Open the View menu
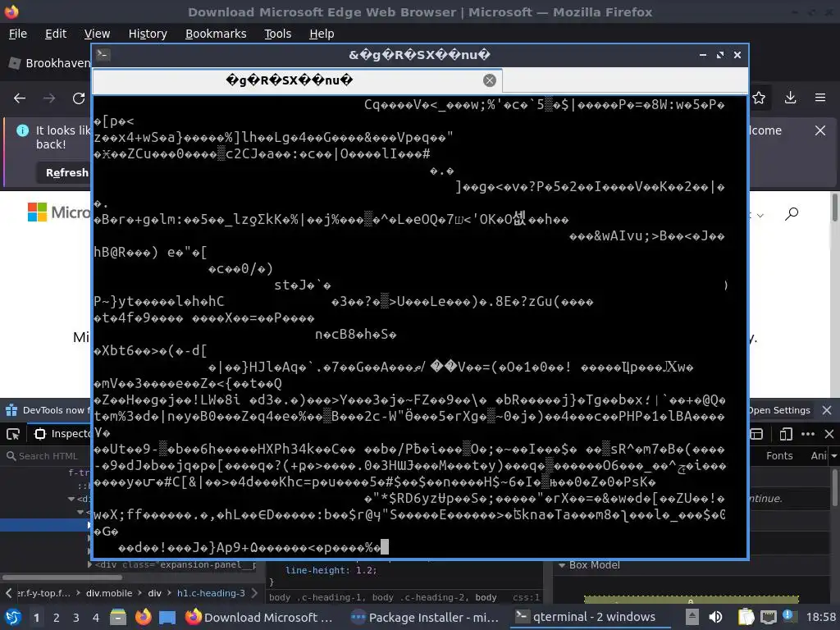The image size is (840, 630). pyautogui.click(x=97, y=34)
